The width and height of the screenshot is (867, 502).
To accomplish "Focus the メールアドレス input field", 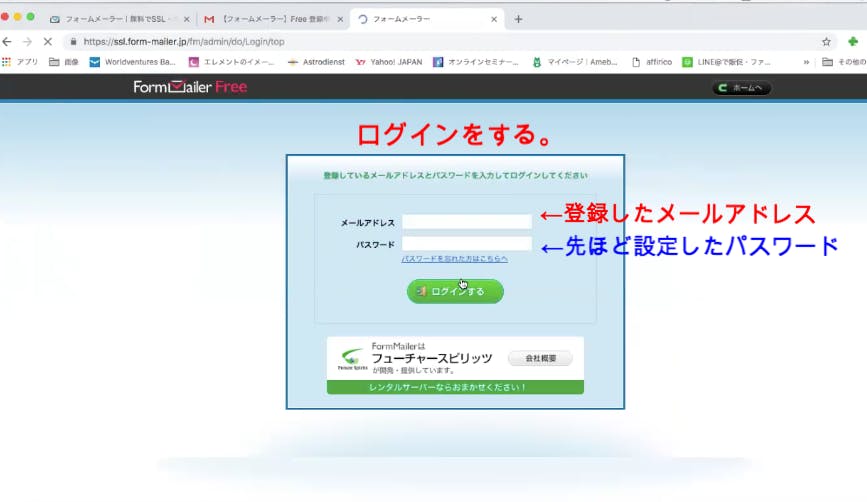I will [467, 222].
